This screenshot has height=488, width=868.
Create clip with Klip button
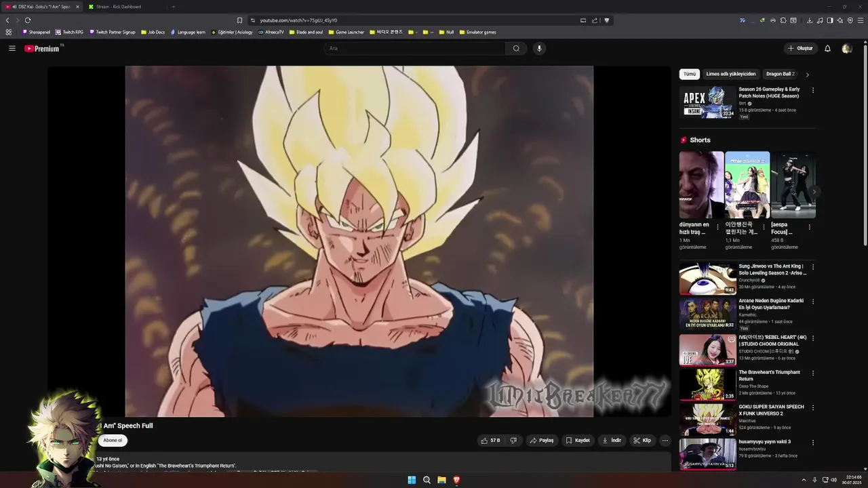[x=642, y=441]
